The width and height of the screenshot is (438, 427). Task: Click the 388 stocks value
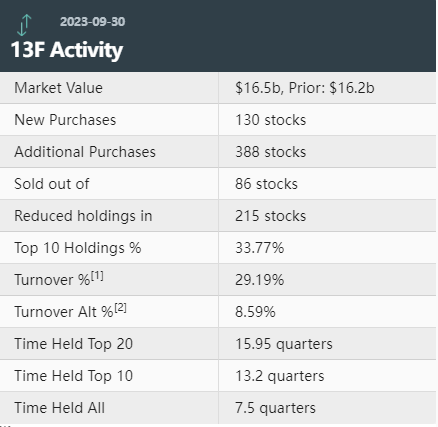[x=270, y=152]
